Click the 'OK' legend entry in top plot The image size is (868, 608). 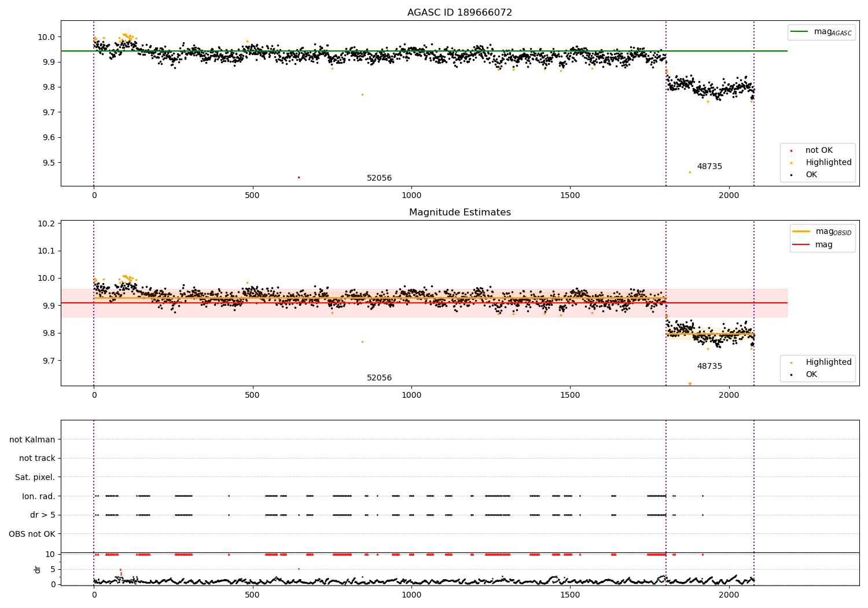coord(803,175)
